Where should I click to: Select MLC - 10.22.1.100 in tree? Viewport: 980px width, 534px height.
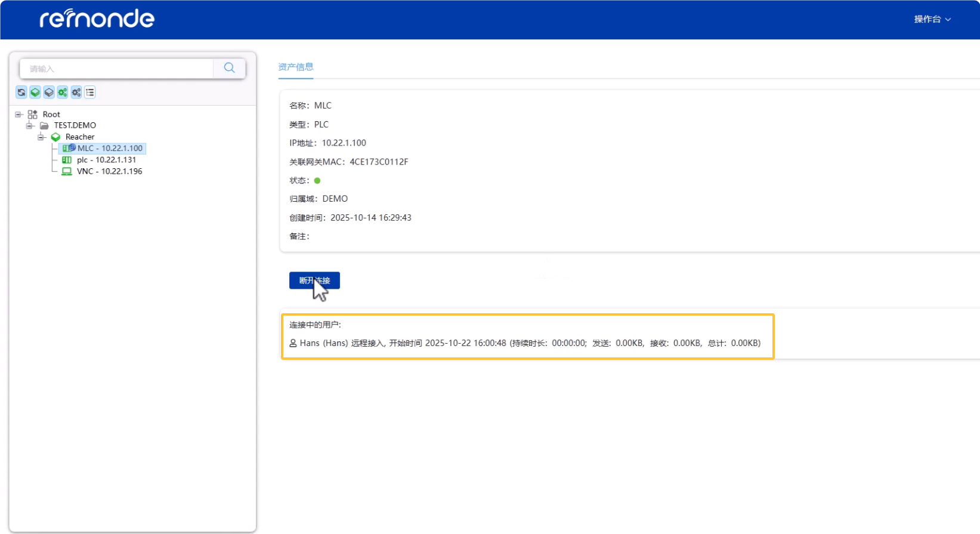pos(109,149)
